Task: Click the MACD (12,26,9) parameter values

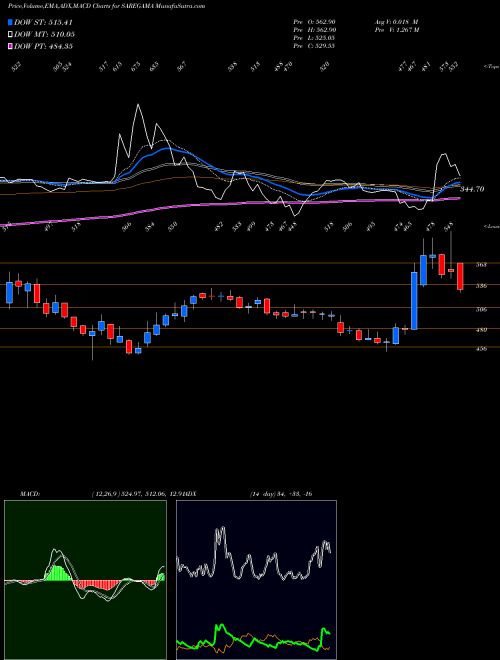Action: coord(137,494)
